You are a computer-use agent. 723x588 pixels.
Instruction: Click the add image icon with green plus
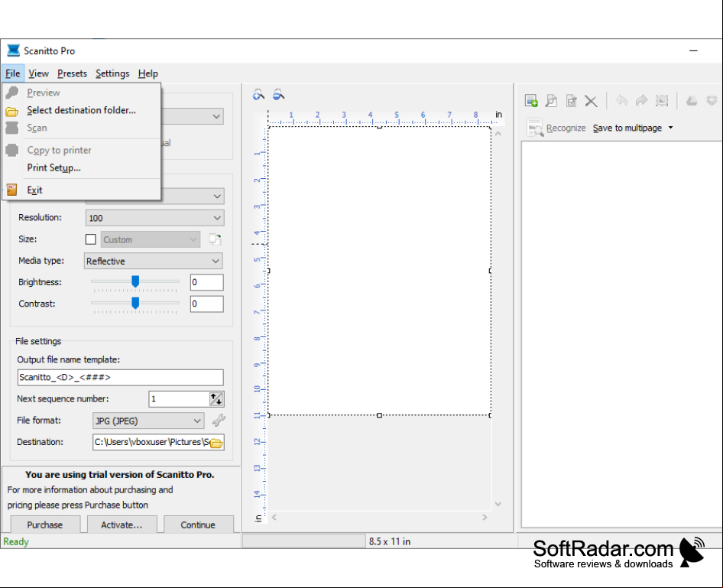coord(531,100)
